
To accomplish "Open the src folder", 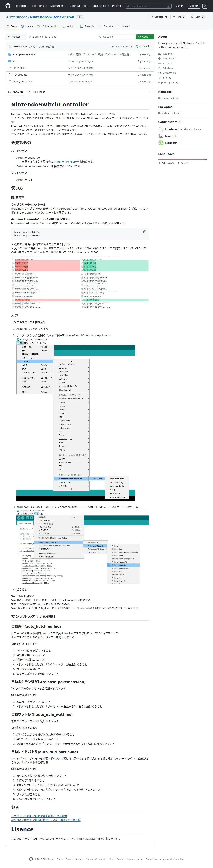I will click(x=14, y=61).
